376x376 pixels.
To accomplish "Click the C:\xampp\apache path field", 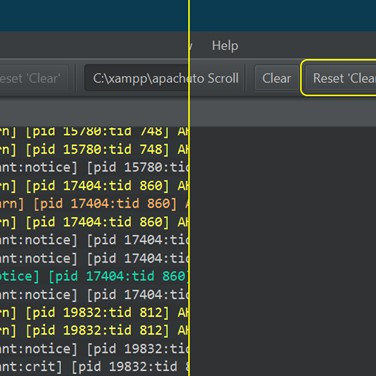I will [136, 78].
